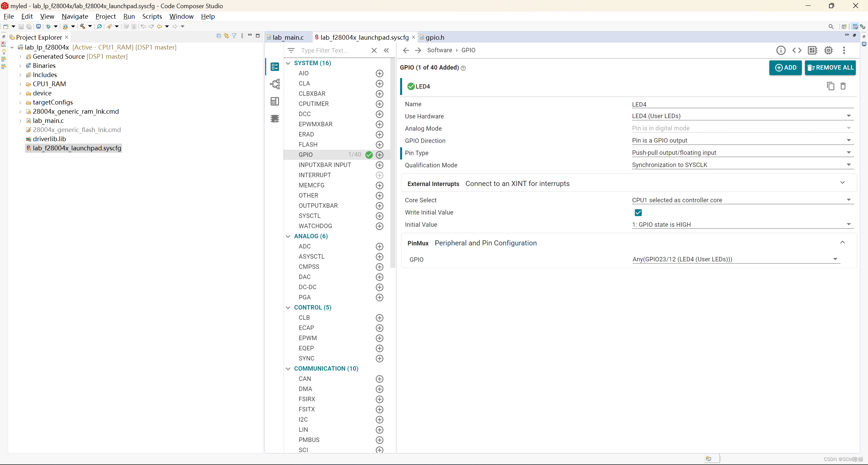The height and width of the screenshot is (465, 868).
Task: Uncheck Write Initial Value checkbox
Action: tap(638, 212)
